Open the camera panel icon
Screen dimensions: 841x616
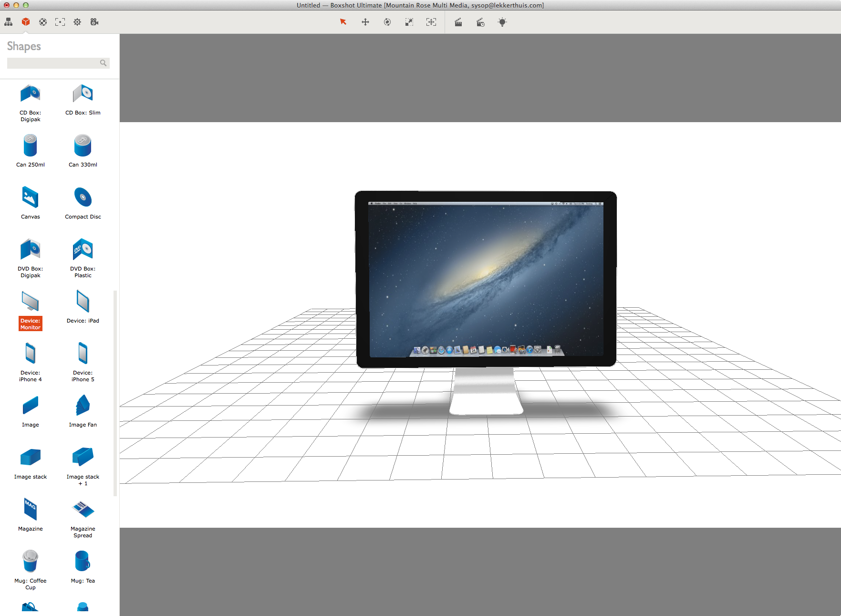point(94,22)
